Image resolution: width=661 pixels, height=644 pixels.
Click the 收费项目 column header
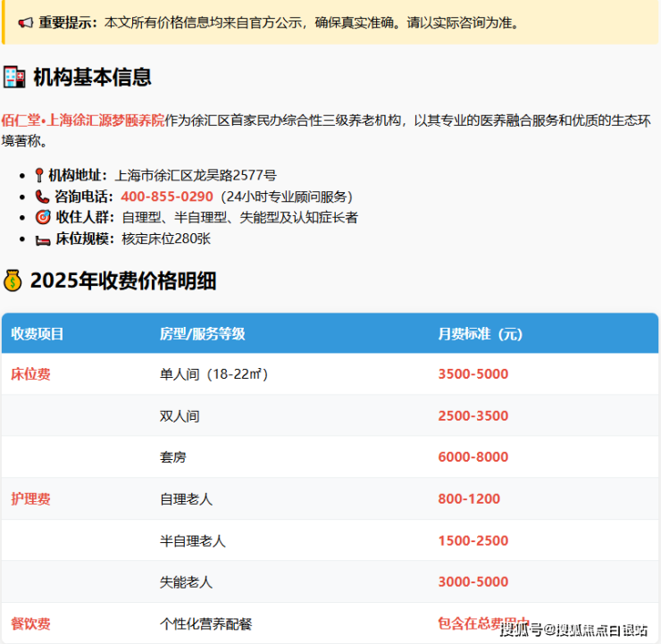(38, 334)
